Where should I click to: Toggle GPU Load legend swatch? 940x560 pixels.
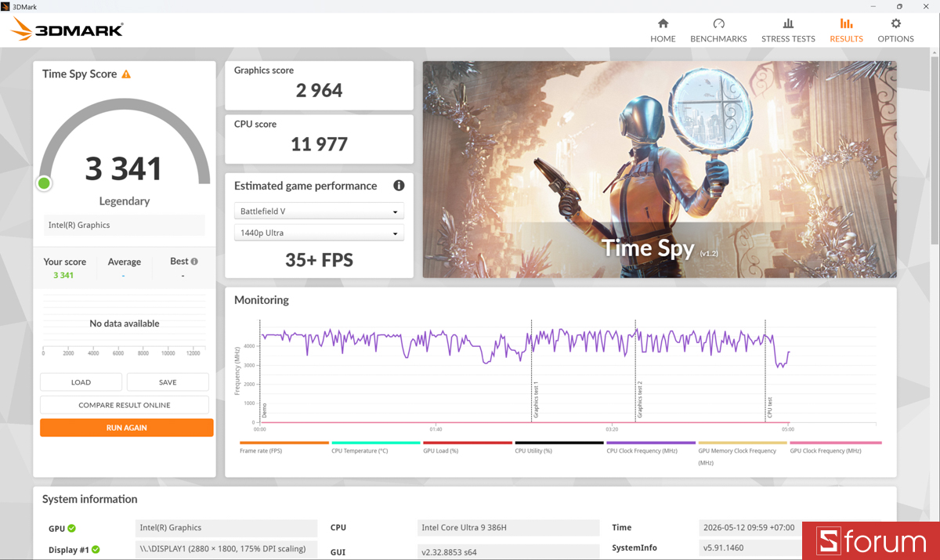click(468, 443)
